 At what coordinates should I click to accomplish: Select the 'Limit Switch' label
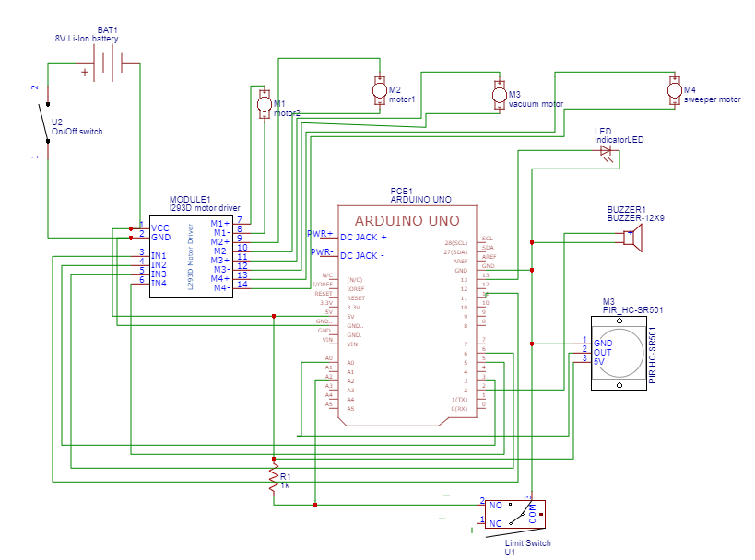[x=527, y=543]
